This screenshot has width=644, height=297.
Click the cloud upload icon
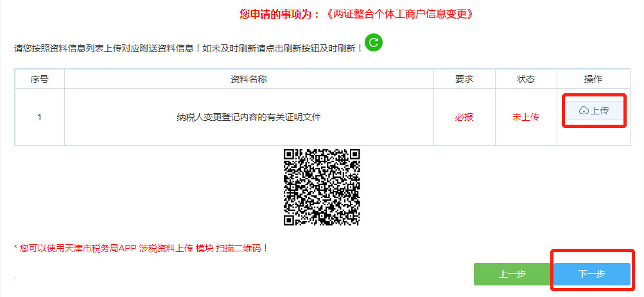click(584, 111)
